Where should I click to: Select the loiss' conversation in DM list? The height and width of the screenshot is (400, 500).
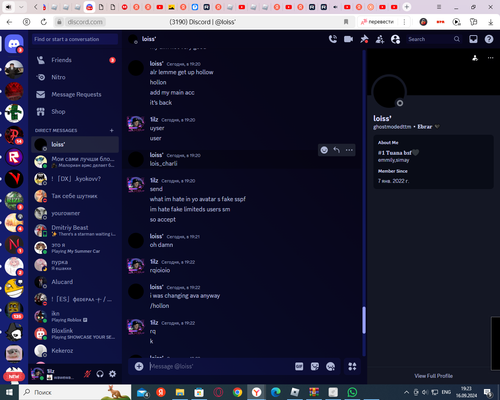[x=75, y=144]
